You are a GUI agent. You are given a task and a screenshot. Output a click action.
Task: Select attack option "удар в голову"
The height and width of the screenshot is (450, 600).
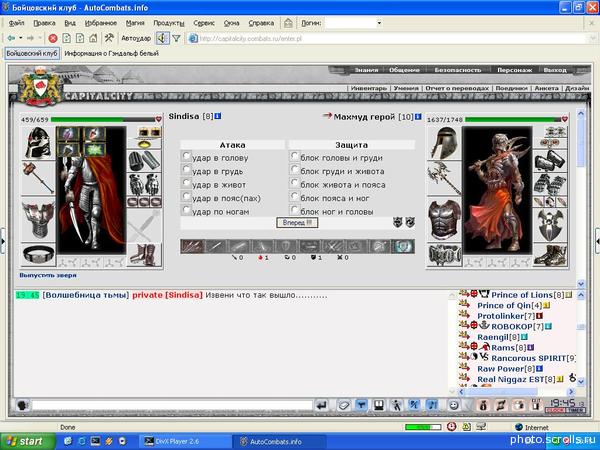pos(187,158)
